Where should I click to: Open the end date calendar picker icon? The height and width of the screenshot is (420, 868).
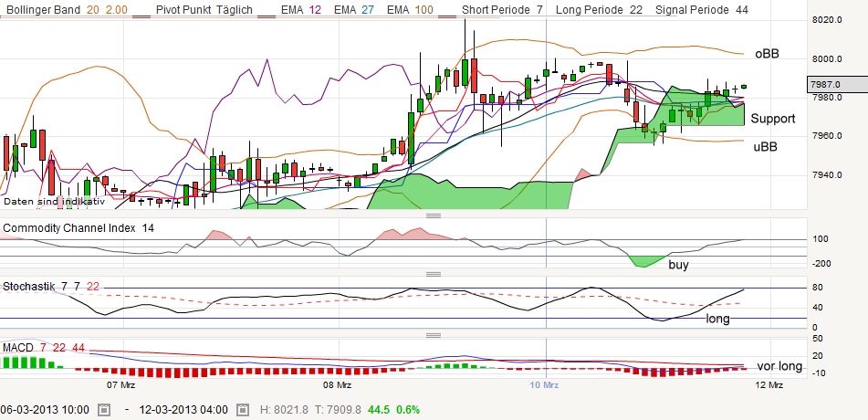[242, 410]
